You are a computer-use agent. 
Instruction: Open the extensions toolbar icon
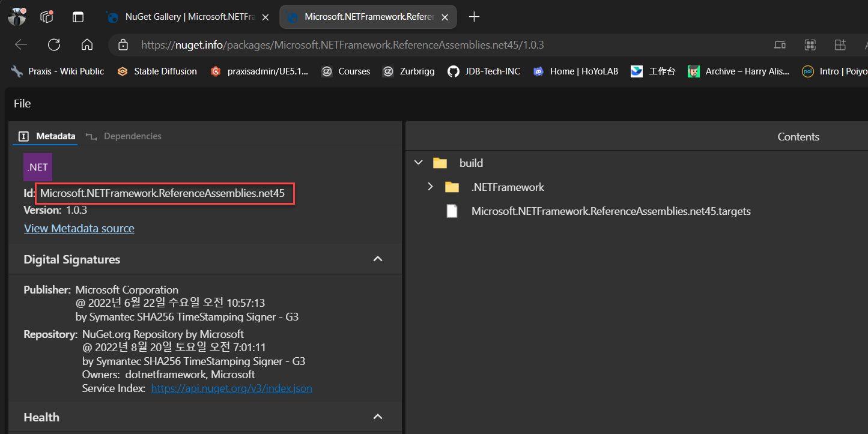(x=840, y=45)
